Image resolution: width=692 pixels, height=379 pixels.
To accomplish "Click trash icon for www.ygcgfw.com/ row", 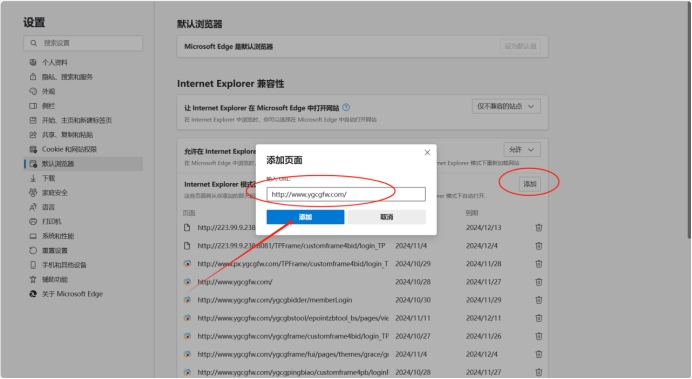I will (538, 282).
